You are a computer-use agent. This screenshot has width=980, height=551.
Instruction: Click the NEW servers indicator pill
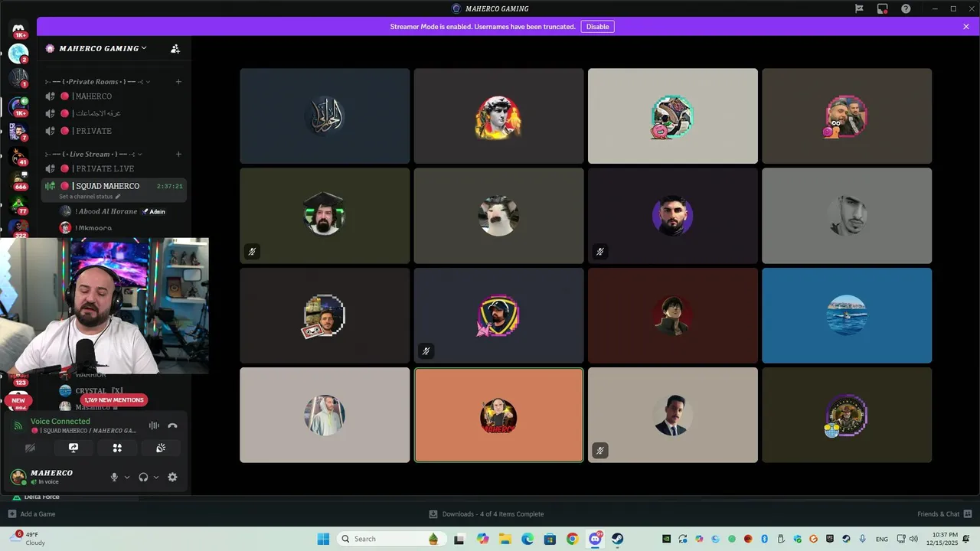point(18,400)
